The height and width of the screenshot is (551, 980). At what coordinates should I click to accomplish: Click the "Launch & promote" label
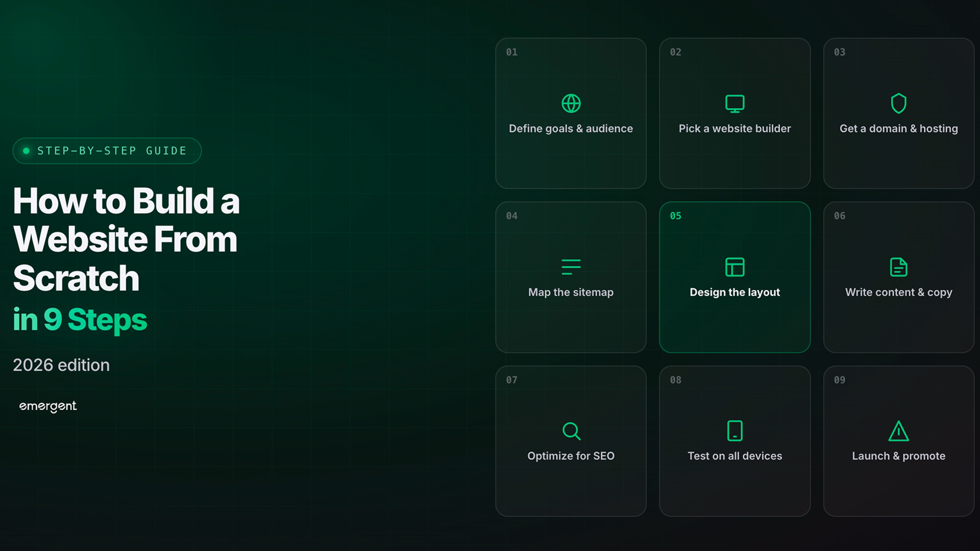(x=898, y=456)
